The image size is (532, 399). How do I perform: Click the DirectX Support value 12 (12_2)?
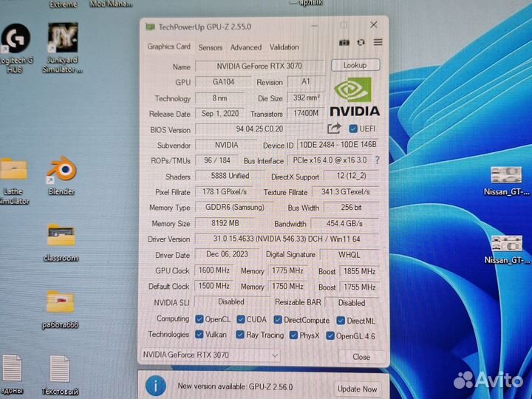tap(351, 176)
